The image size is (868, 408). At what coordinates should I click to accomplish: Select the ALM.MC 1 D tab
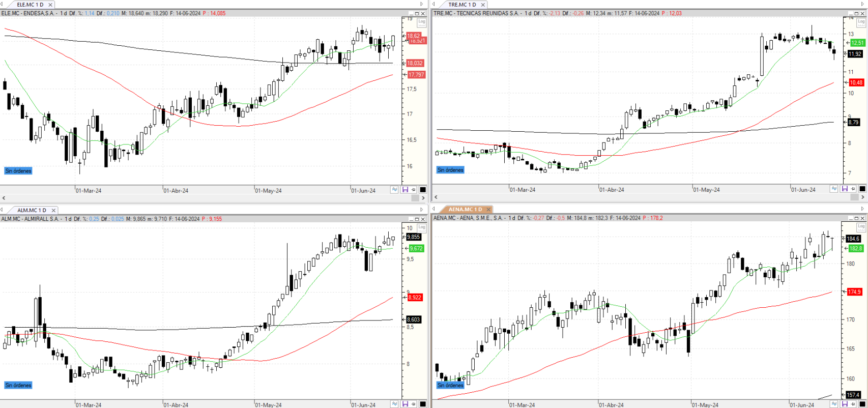[x=32, y=210]
